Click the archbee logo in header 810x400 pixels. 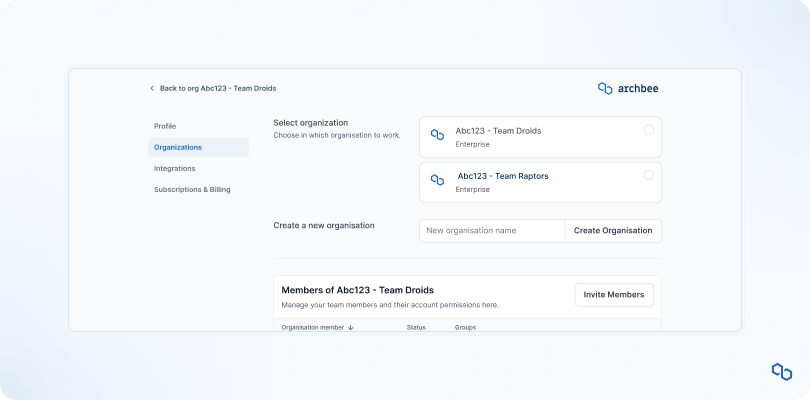[628, 88]
